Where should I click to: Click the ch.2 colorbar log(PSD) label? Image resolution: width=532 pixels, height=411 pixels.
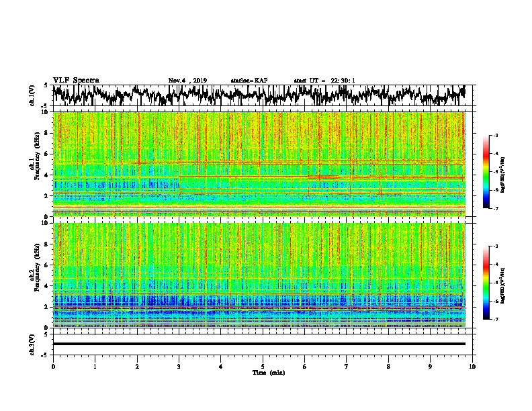click(x=503, y=285)
